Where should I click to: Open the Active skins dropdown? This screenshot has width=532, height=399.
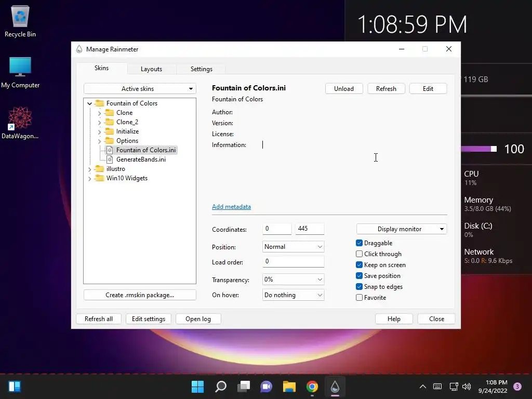pyautogui.click(x=140, y=88)
